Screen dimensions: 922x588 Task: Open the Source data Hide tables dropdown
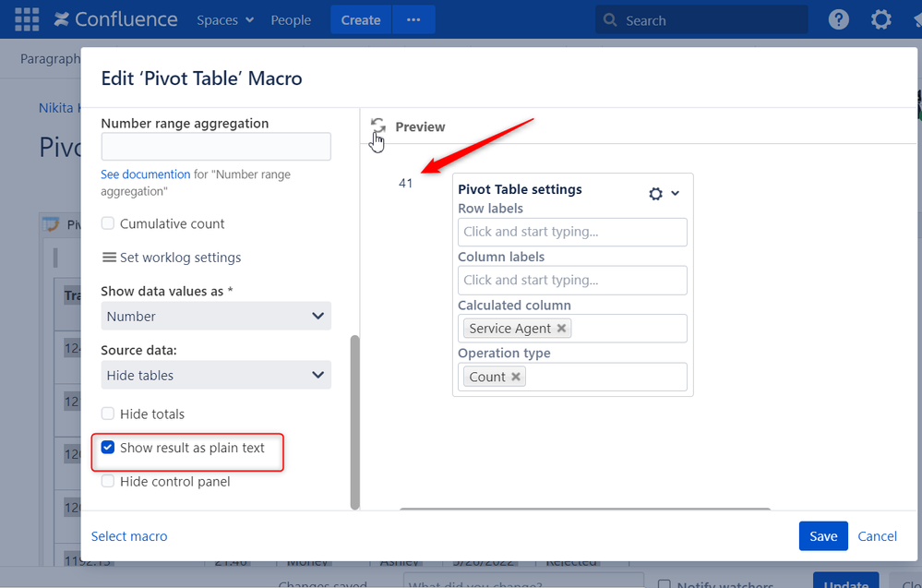[216, 375]
